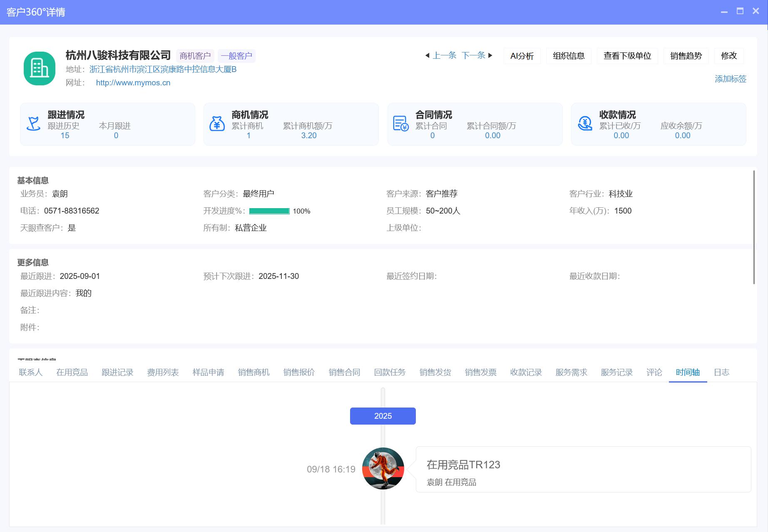Click the payment collection hand icon
Viewport: 768px width, 532px height.
pyautogui.click(x=585, y=124)
